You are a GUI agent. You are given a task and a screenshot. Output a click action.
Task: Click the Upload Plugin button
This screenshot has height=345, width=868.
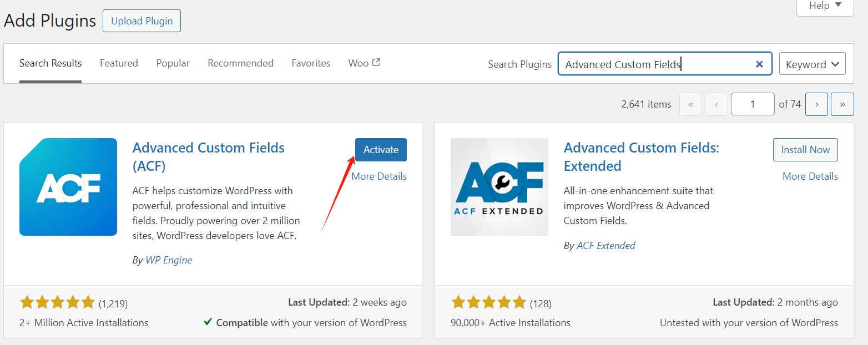pos(142,21)
